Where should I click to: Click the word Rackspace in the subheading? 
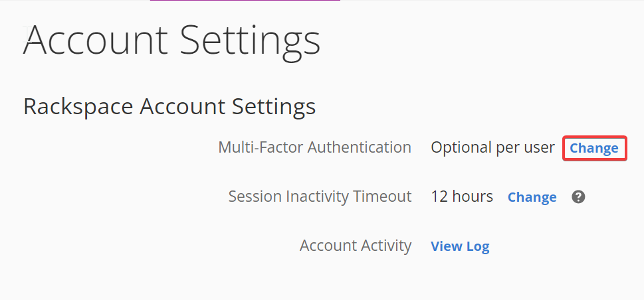(78, 107)
